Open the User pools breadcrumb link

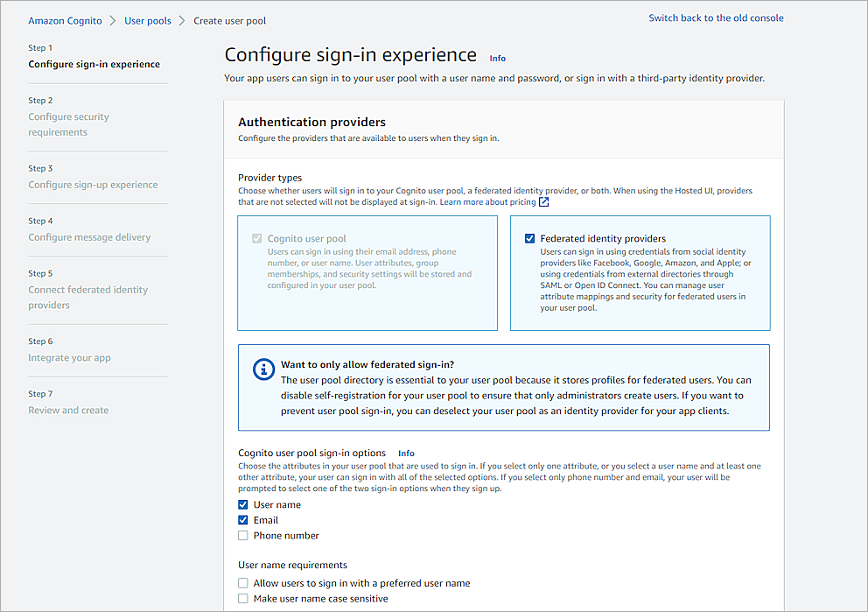click(x=147, y=20)
